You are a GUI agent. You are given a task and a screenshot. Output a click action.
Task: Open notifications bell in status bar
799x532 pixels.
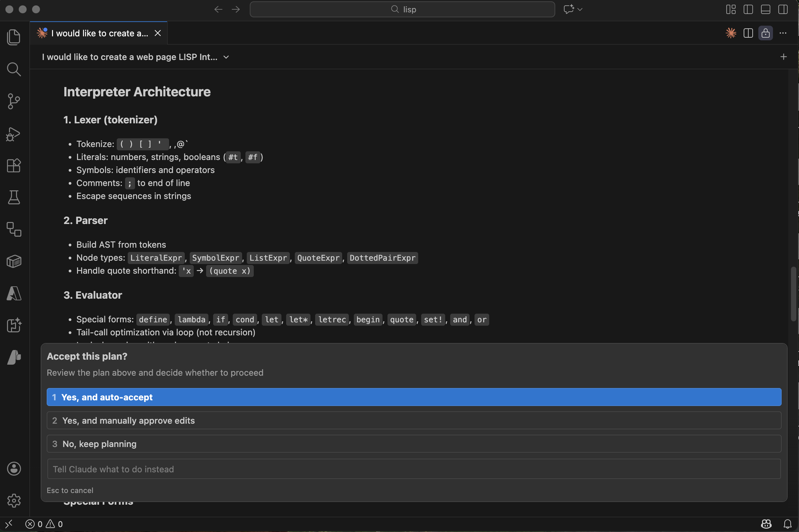(x=787, y=524)
